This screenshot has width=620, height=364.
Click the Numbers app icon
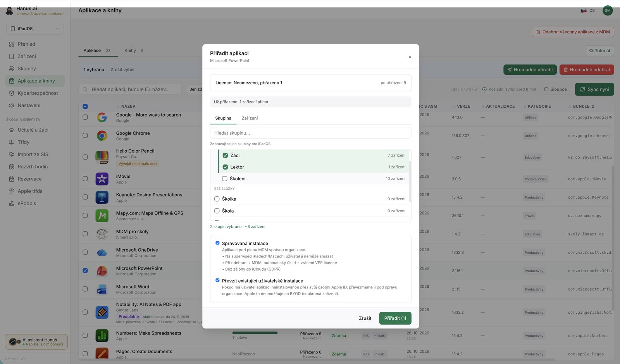pos(102,335)
